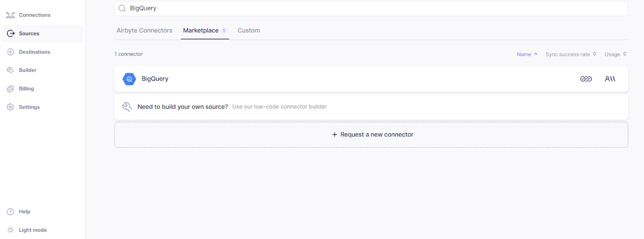Viewport: 644px width, 239px height.
Task: Toggle the Light mode sun icon
Action: click(x=10, y=230)
